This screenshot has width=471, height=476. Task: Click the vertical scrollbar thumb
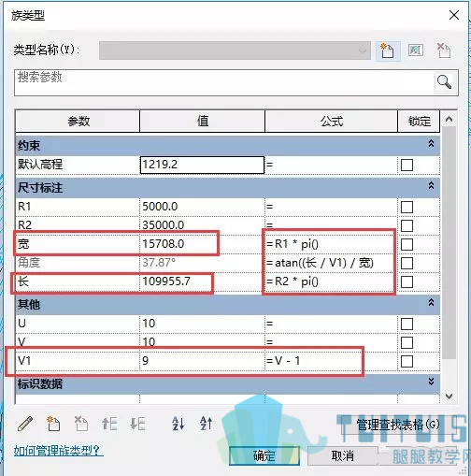[x=449, y=242]
